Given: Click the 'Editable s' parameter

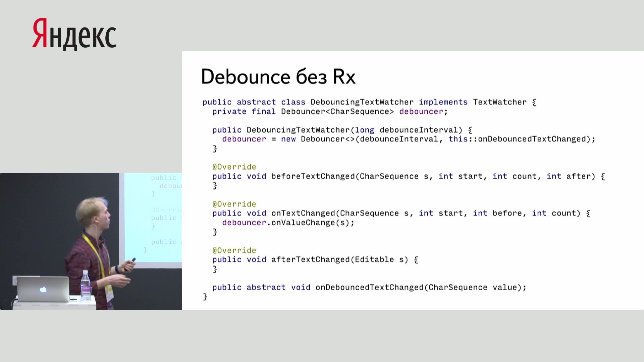Looking at the screenshot, I should [x=379, y=259].
